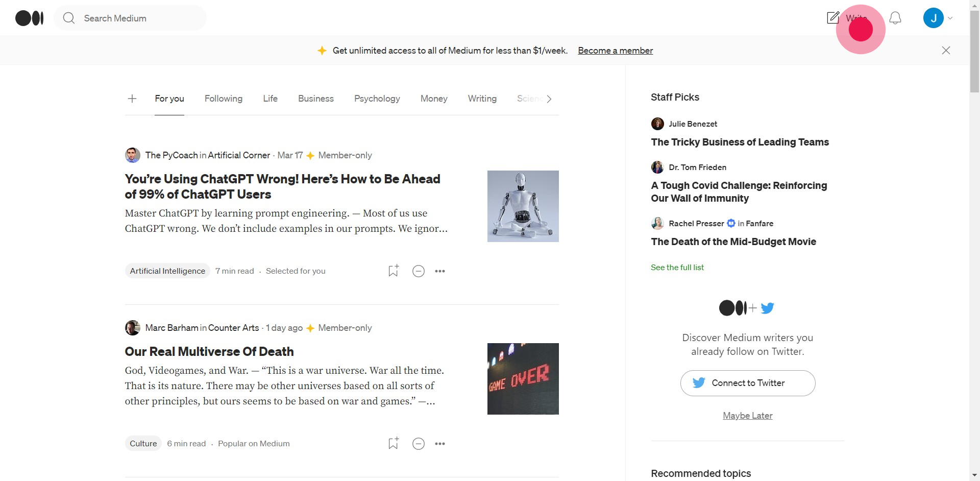Open more options for ChatGPT article
The width and height of the screenshot is (980, 481).
[x=440, y=271]
